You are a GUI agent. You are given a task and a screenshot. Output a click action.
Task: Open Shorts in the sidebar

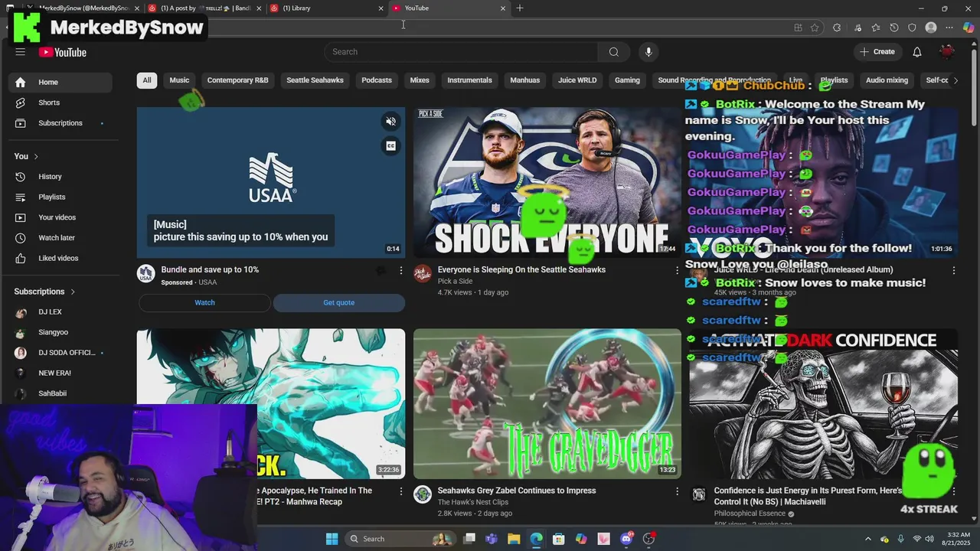[61, 103]
